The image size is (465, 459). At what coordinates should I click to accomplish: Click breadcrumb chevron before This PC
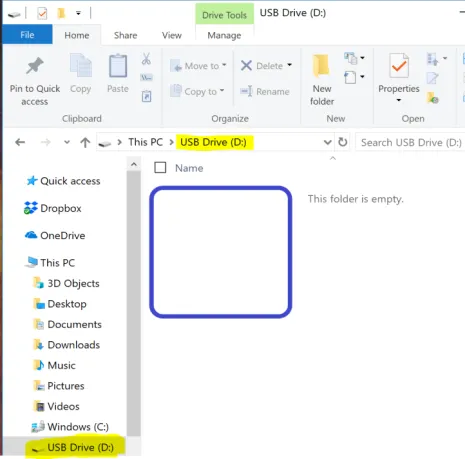point(119,142)
